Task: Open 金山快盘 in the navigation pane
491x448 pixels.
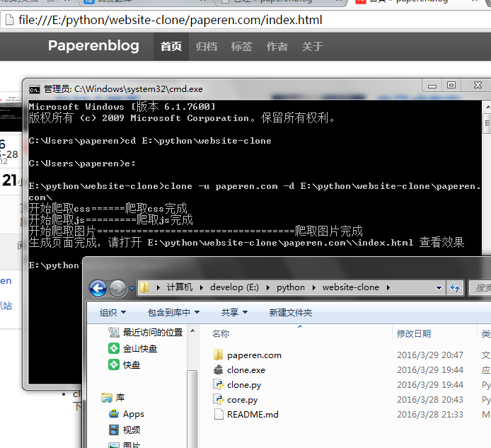Action: tap(140, 348)
